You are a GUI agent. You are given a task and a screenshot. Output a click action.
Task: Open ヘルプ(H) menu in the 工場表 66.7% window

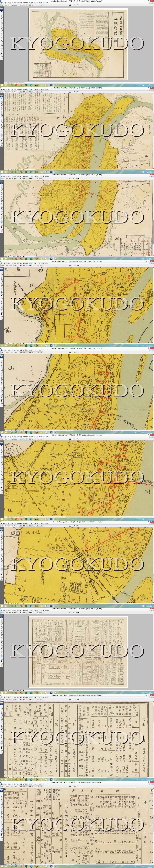pyautogui.click(x=47, y=784)
